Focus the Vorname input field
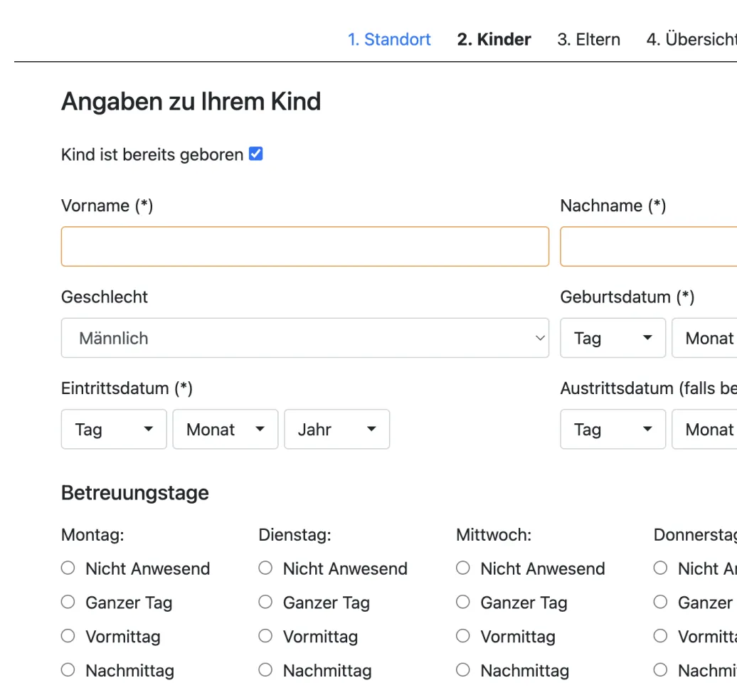The width and height of the screenshot is (737, 700). 305,247
